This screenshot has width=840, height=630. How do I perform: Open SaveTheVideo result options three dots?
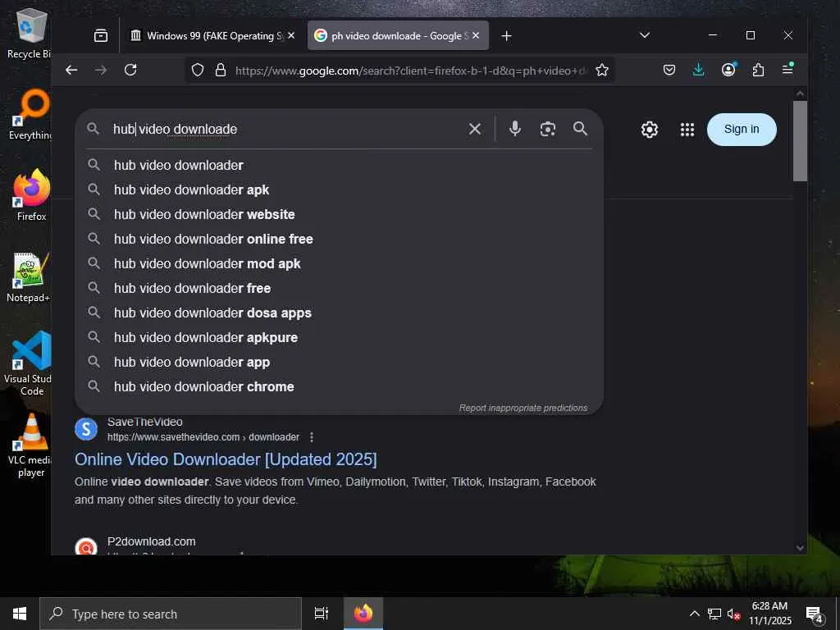tap(312, 437)
